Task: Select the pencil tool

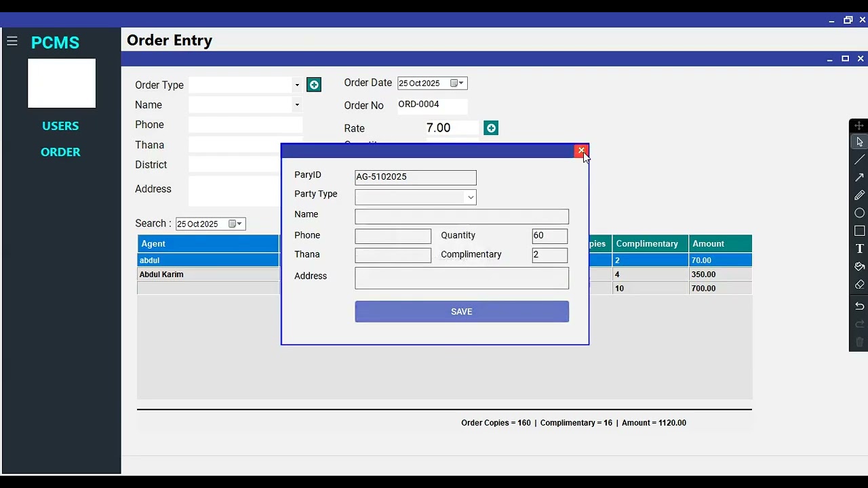Action: coord(859,195)
